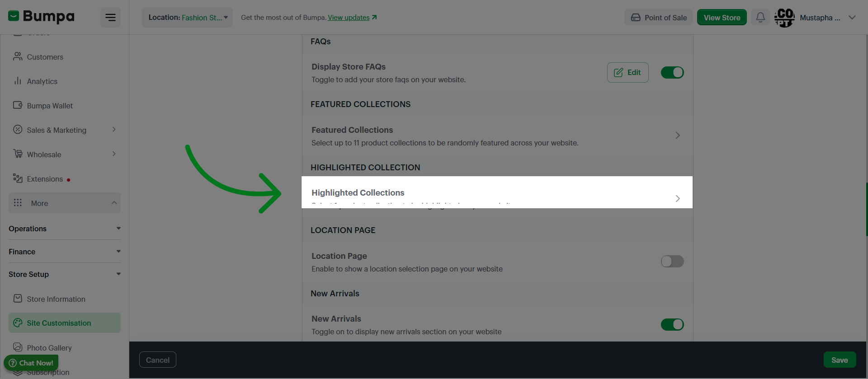This screenshot has height=379, width=868.
Task: Expand Sales & Marketing submenu arrow
Action: (114, 130)
